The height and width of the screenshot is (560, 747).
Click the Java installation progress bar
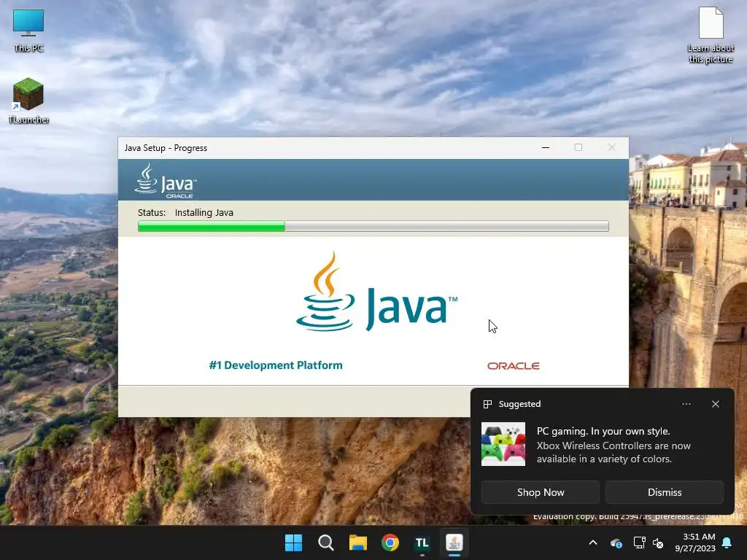[373, 226]
